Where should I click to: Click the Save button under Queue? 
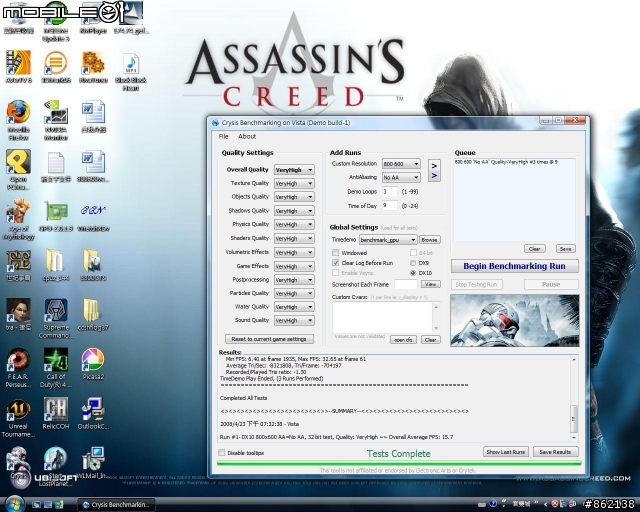point(565,249)
